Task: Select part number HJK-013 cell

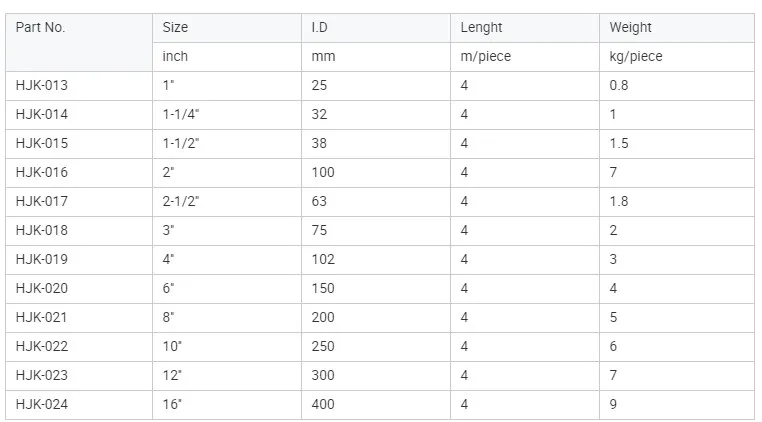Action: [42, 86]
